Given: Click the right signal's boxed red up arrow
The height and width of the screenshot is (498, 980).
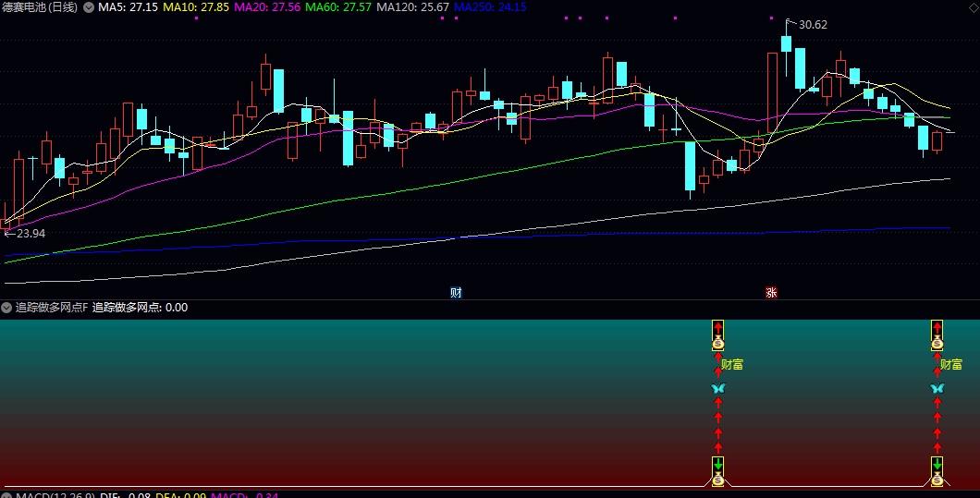Looking at the screenshot, I should 937,328.
